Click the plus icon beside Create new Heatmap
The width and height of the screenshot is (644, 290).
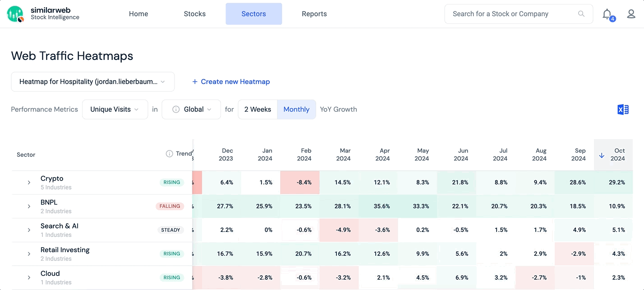195,82
